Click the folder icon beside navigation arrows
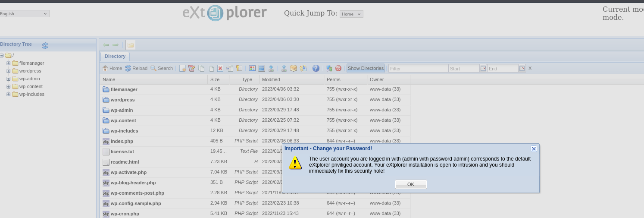 coord(131,45)
